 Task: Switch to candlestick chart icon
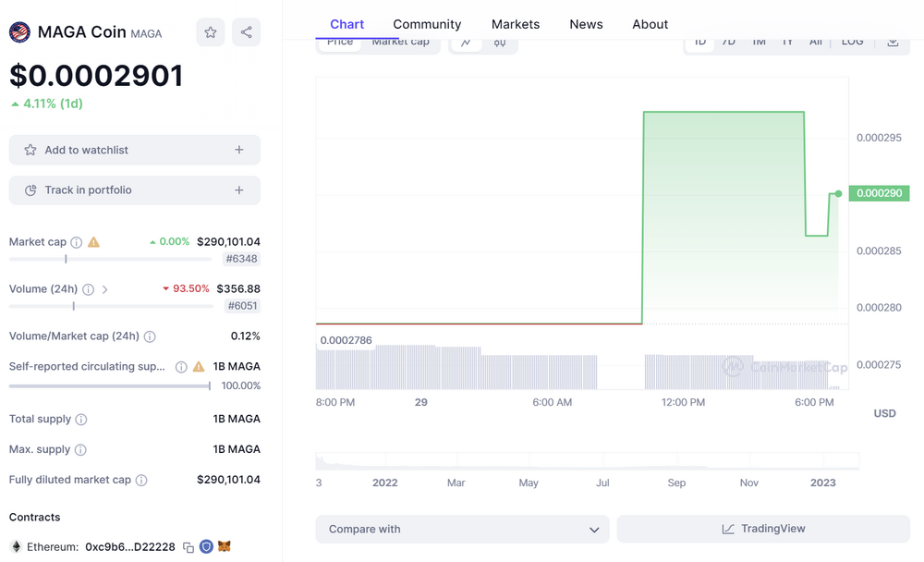[x=500, y=43]
